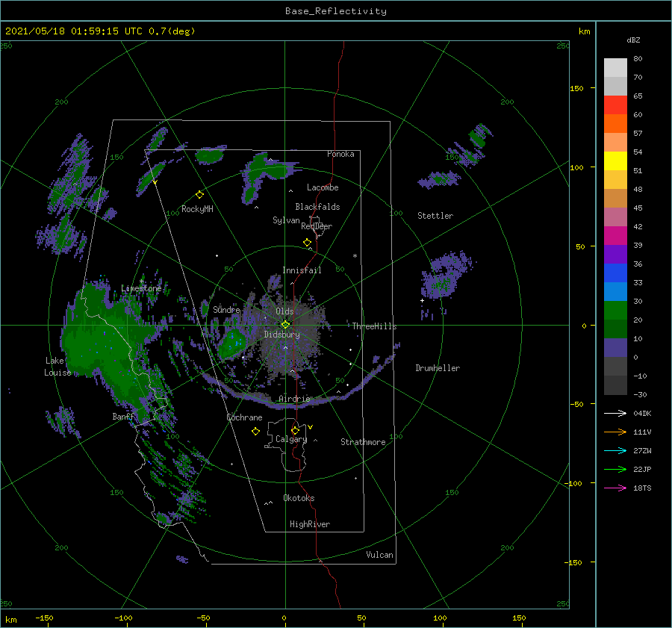672x628 pixels.
Task: Click the cyan 27ZW arrow in legend
Action: pos(615,450)
